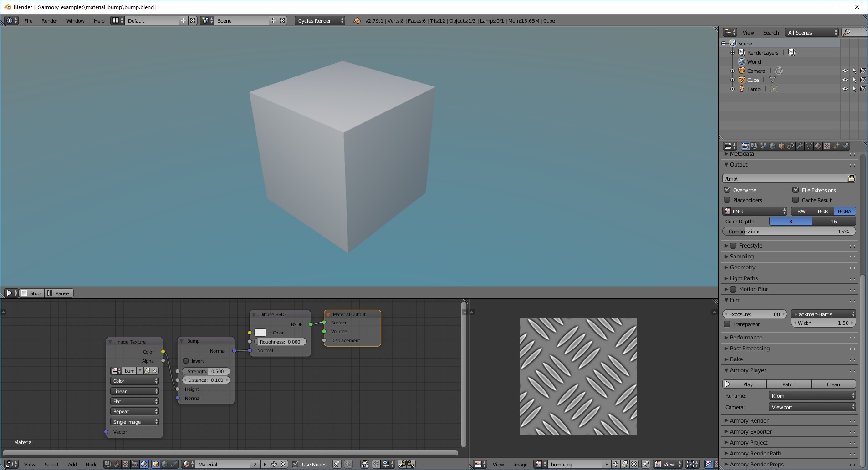
Task: Open the Blackman-Harris filter dropdown
Action: [823, 314]
